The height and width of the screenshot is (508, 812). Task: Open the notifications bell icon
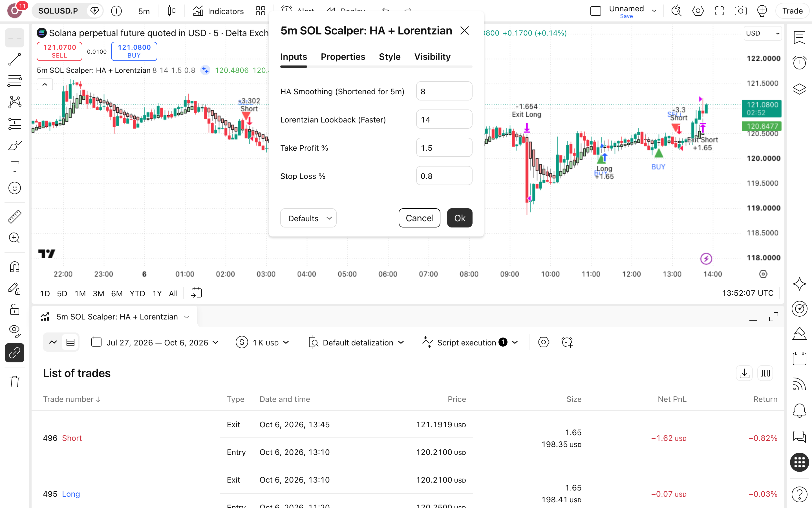(x=800, y=411)
